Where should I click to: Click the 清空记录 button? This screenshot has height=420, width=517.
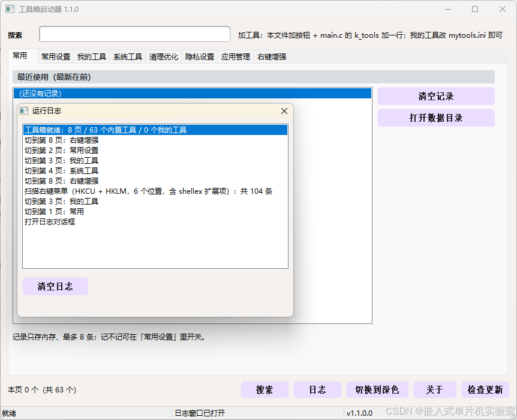click(436, 97)
